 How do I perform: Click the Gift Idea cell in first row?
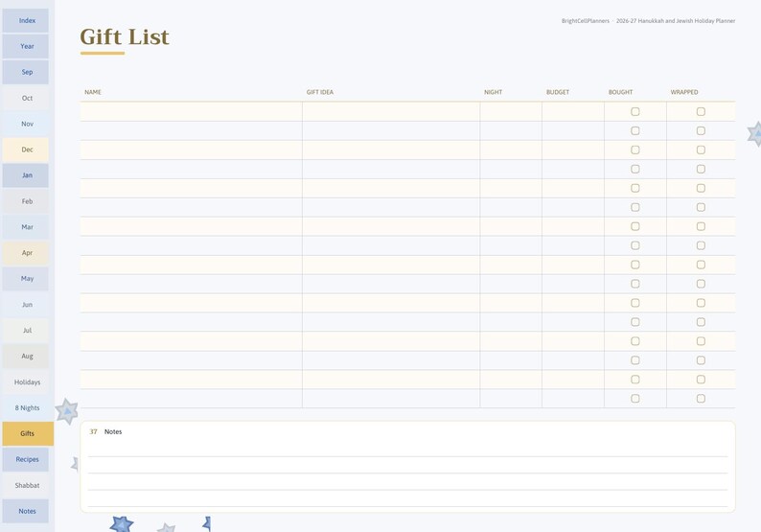pos(391,111)
